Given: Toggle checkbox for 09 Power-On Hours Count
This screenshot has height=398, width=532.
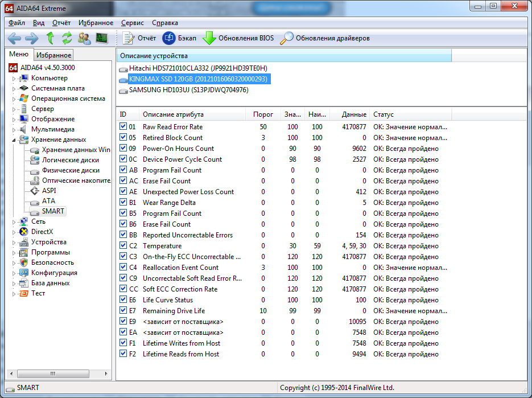Looking at the screenshot, I should pos(123,148).
